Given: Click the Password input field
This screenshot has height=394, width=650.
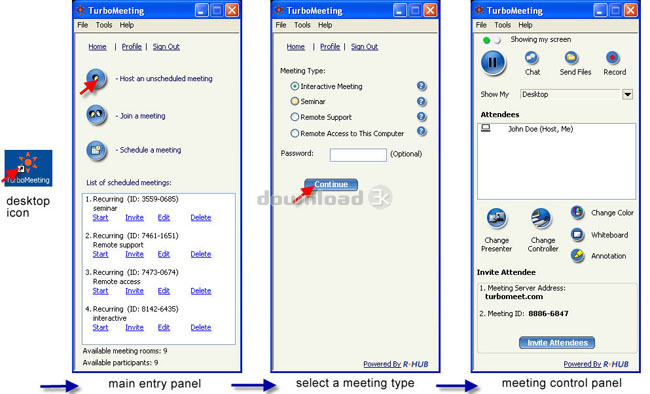Looking at the screenshot, I should (x=358, y=155).
